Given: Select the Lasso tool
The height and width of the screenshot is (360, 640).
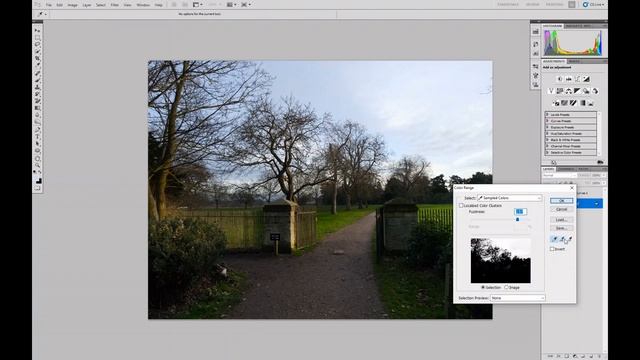Looking at the screenshot, I should coord(38,44).
